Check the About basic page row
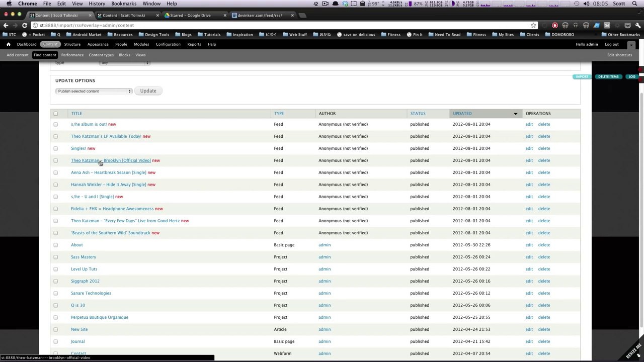 tap(56, 245)
